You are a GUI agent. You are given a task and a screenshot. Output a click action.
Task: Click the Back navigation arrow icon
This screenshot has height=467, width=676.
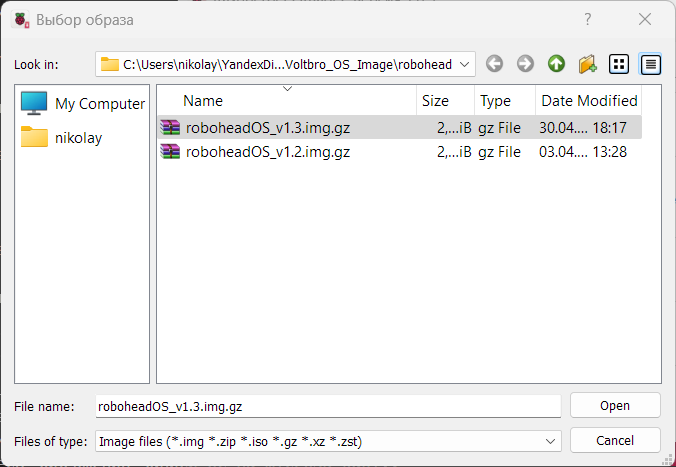click(494, 64)
